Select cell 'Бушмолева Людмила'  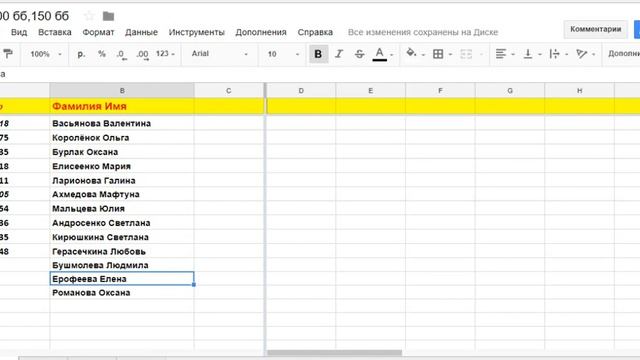[x=122, y=265]
